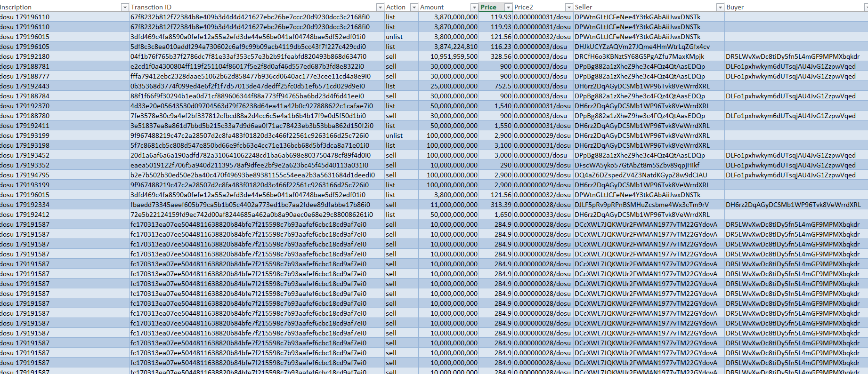Screen dimensions: 868x374
Task: Open the Action column filter dropdown
Action: point(414,7)
